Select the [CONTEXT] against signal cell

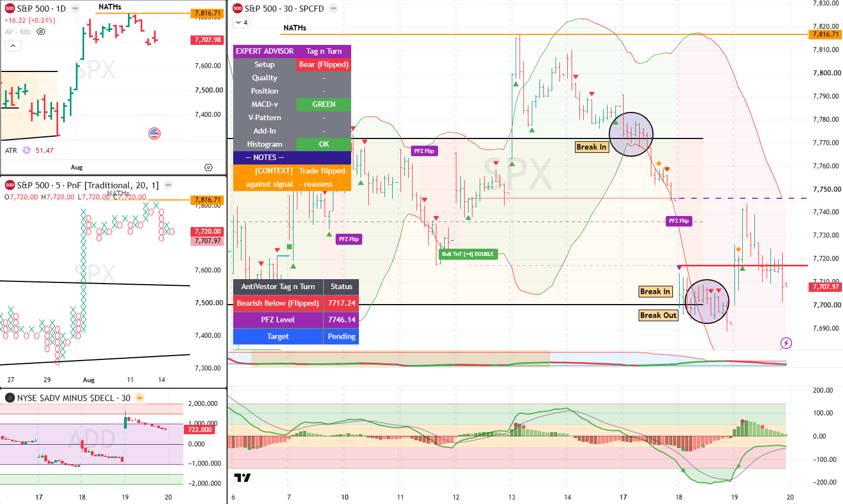(x=265, y=177)
